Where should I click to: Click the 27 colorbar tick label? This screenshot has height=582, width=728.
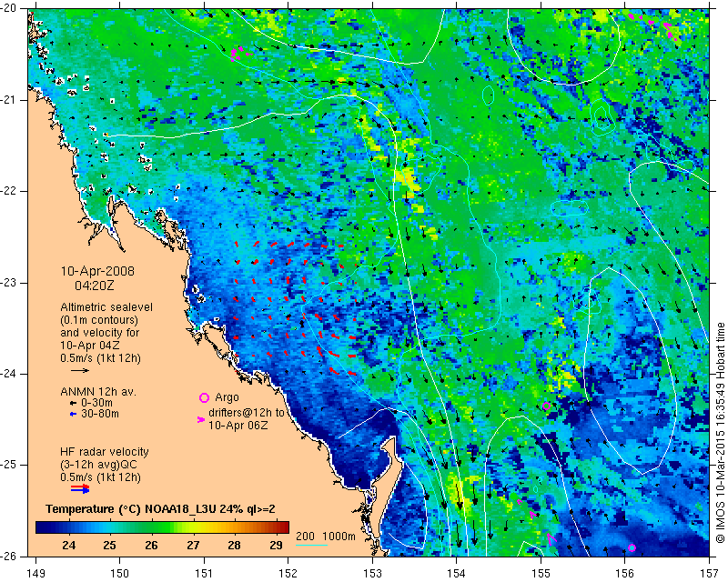(193, 545)
